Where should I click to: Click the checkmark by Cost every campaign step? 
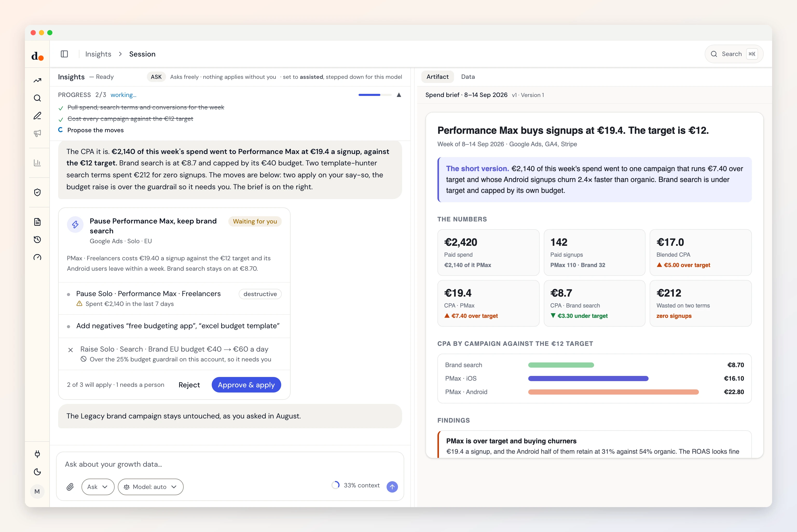(61, 120)
